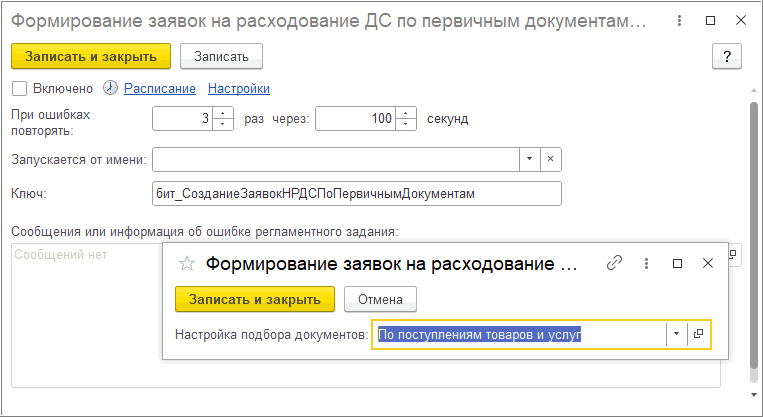Screen dimensions: 763x417
Task: Clear the Запускается от имени field
Action: [551, 159]
